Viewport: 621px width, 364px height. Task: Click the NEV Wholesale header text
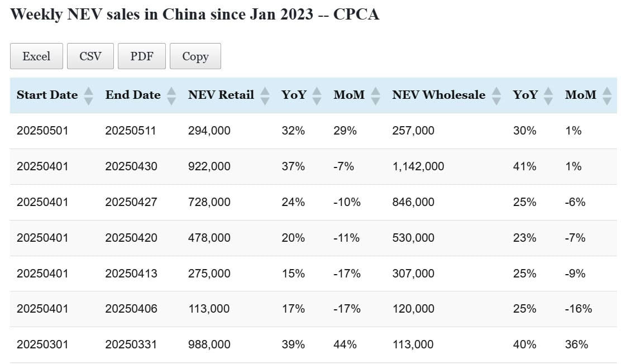(438, 95)
